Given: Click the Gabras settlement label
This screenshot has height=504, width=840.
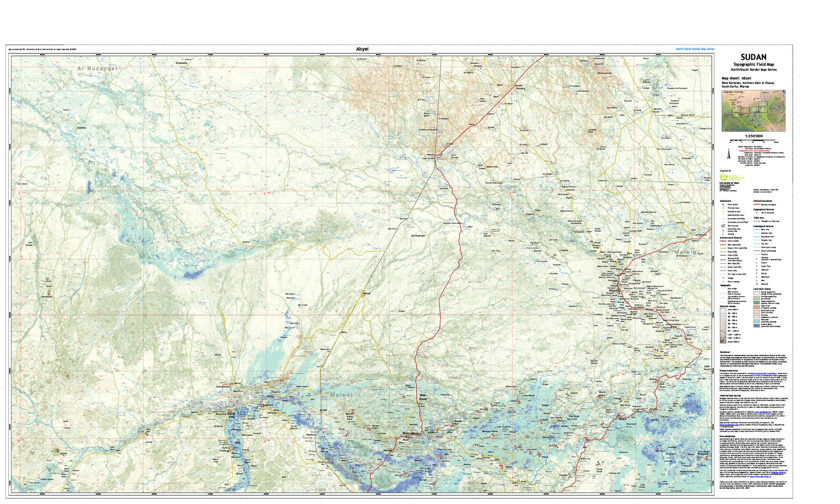Looking at the screenshot, I should click(x=81, y=127).
